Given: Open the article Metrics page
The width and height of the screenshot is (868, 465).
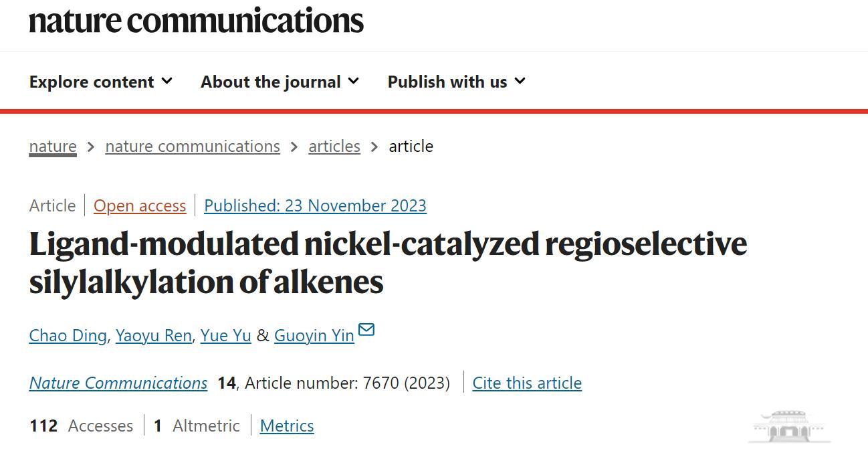Looking at the screenshot, I should 287,426.
